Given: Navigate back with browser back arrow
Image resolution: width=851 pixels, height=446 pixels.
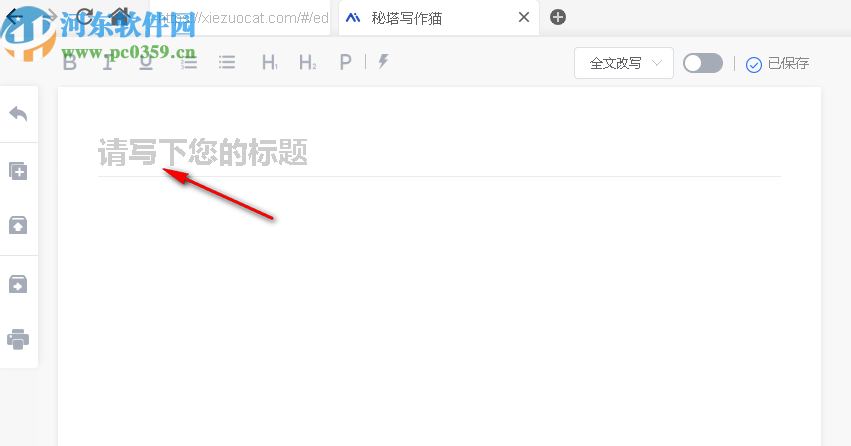Looking at the screenshot, I should pos(15,16).
